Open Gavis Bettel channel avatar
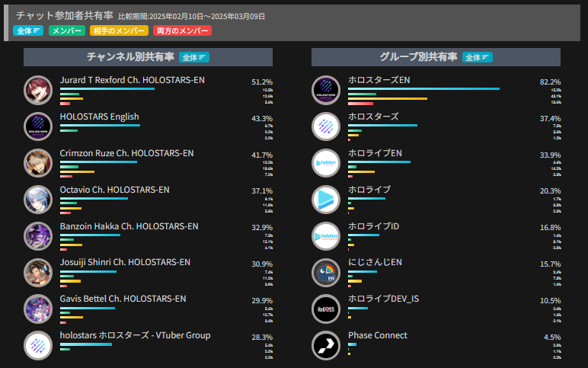 (x=38, y=309)
